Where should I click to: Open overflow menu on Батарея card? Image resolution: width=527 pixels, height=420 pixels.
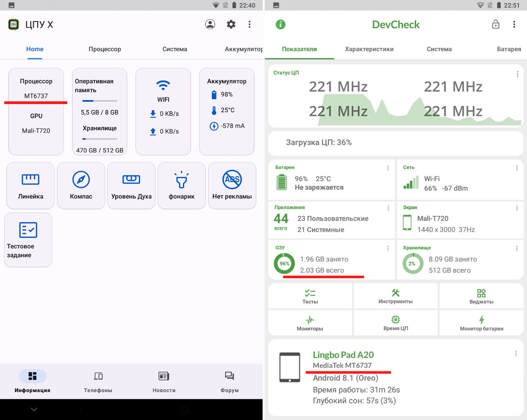388,168
